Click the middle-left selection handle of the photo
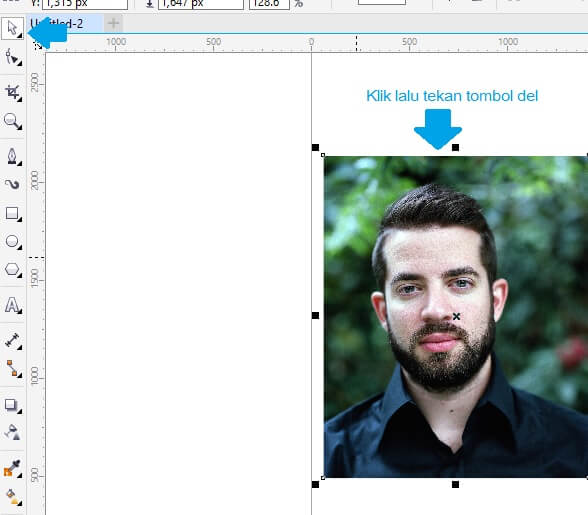Viewport: 588px width, 515px height. (x=315, y=315)
